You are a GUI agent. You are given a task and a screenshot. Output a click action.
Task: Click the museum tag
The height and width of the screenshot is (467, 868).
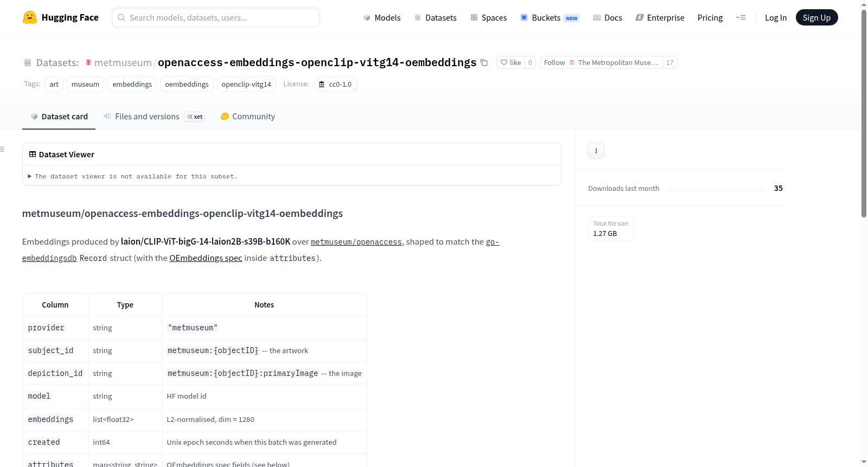coord(86,84)
